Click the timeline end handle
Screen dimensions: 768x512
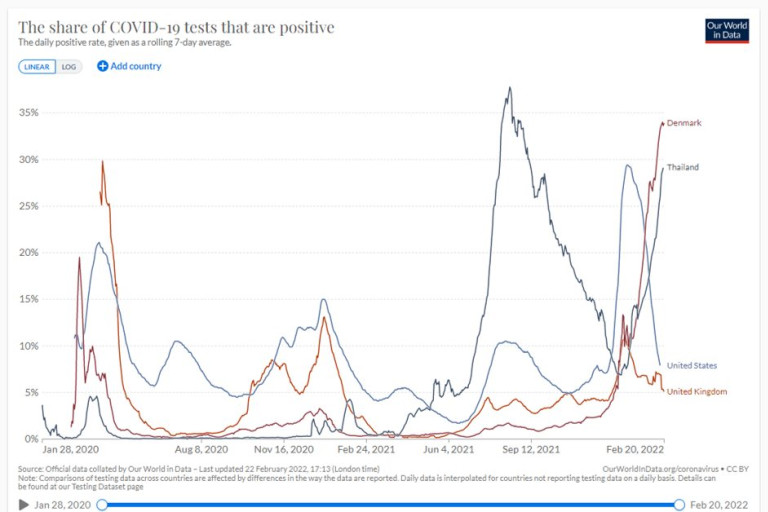[x=679, y=505]
